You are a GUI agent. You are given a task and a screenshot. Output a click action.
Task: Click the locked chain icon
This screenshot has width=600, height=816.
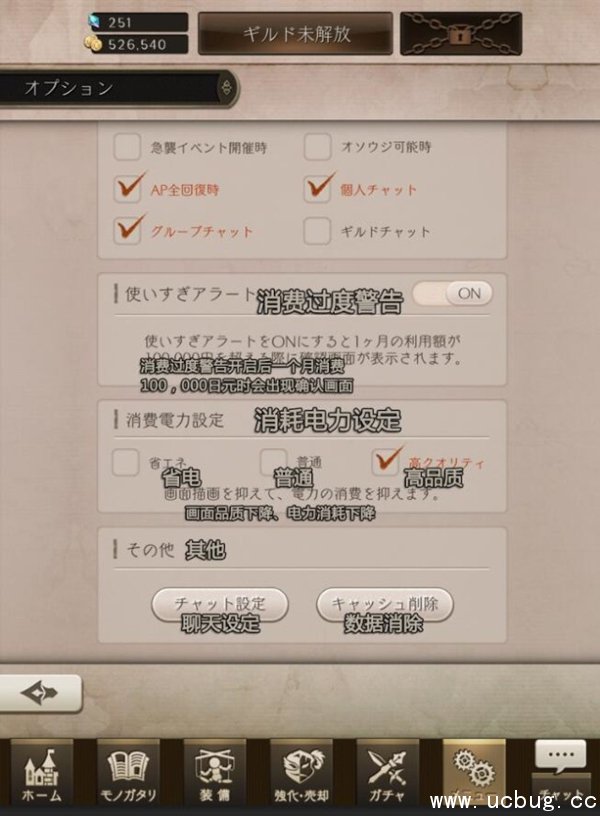(x=461, y=34)
